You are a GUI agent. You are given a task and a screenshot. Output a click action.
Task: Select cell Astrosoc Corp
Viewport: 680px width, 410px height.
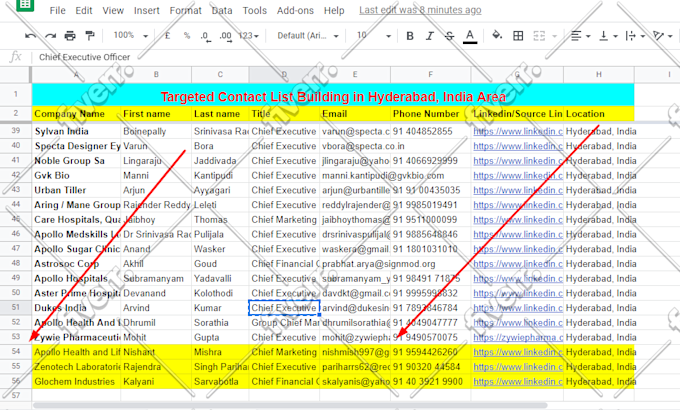coord(76,263)
